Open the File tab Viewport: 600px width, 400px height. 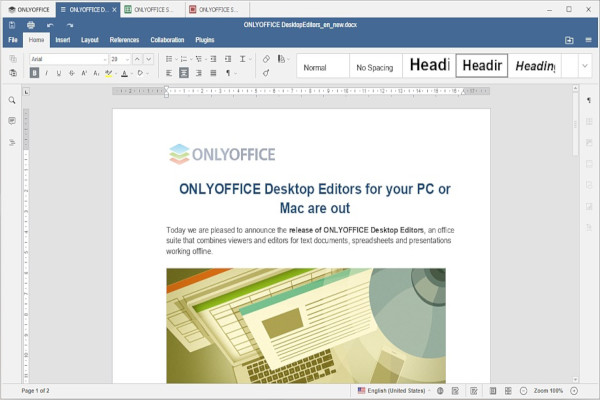coord(13,40)
